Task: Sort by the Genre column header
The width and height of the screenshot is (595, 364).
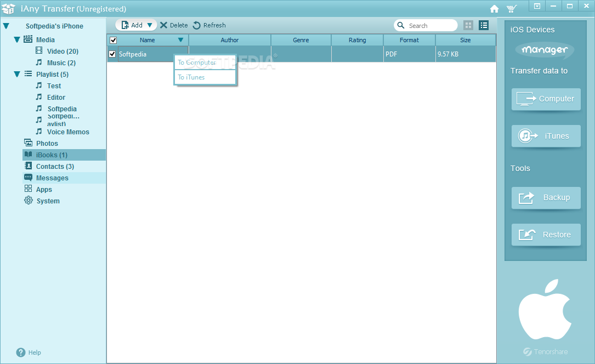Action: (x=301, y=40)
